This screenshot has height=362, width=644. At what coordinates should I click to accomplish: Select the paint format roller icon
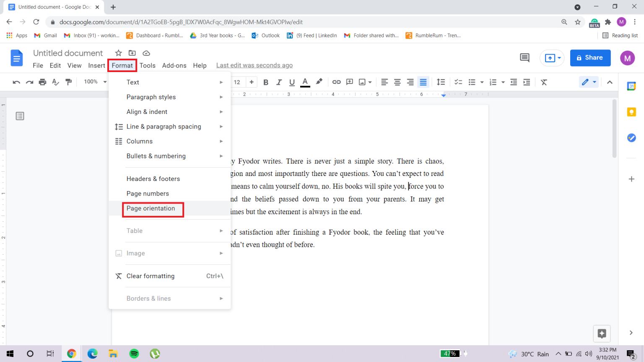[x=69, y=82]
